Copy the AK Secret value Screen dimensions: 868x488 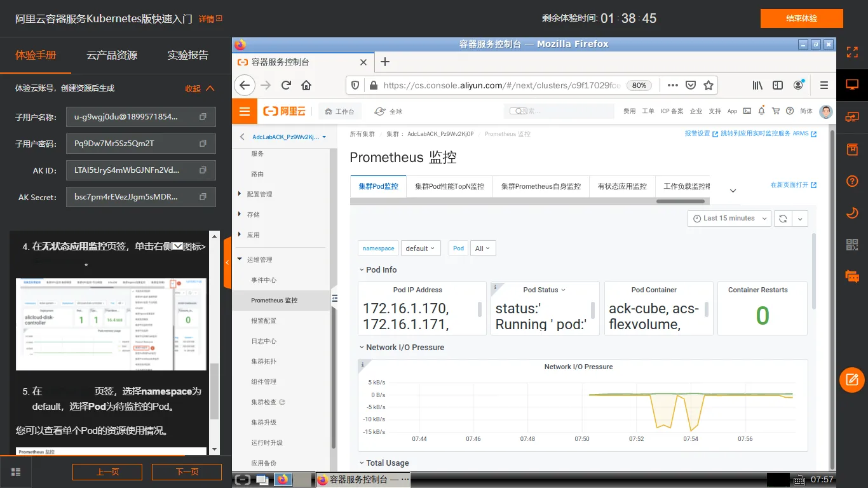[x=203, y=197]
